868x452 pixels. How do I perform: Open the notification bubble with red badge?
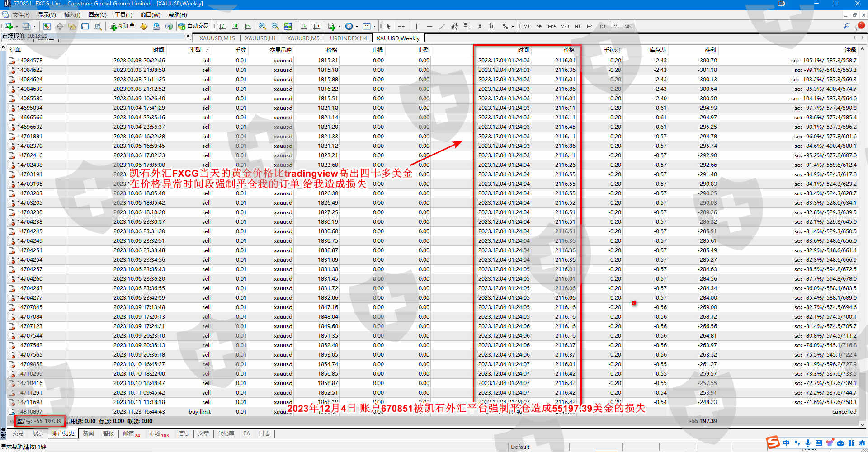coord(861,26)
